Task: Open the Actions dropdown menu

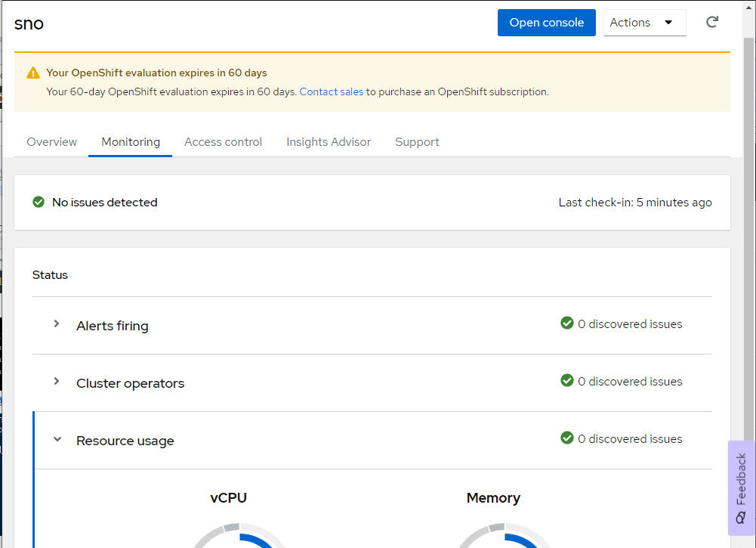Action: tap(645, 23)
